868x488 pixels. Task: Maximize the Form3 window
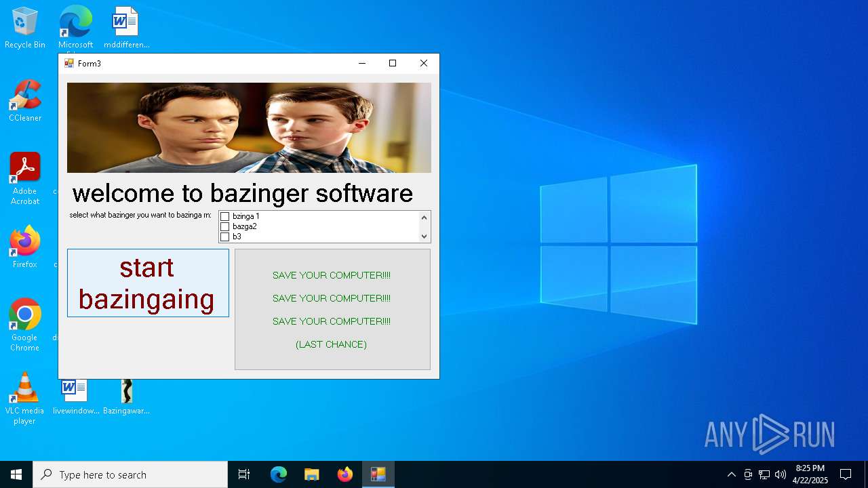pyautogui.click(x=393, y=63)
